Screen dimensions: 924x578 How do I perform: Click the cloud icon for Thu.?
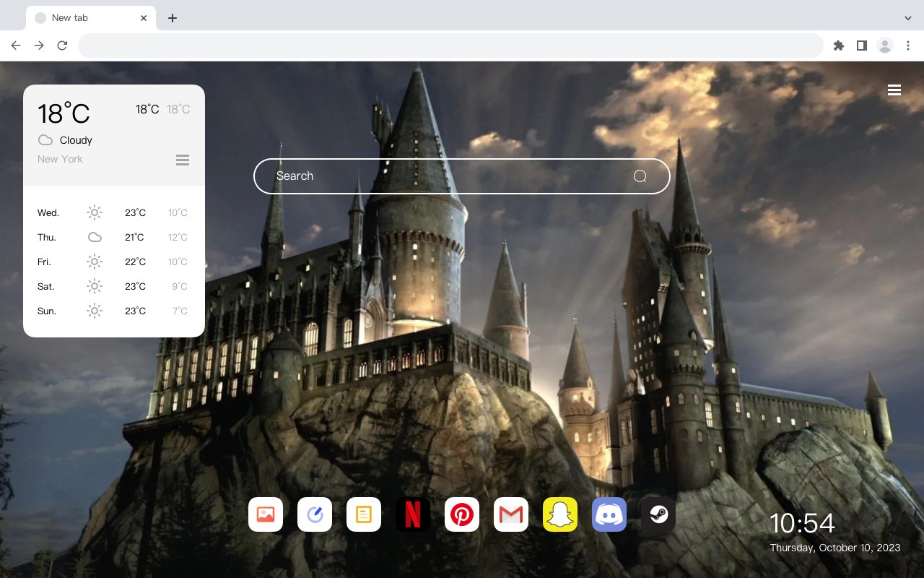[x=95, y=237]
